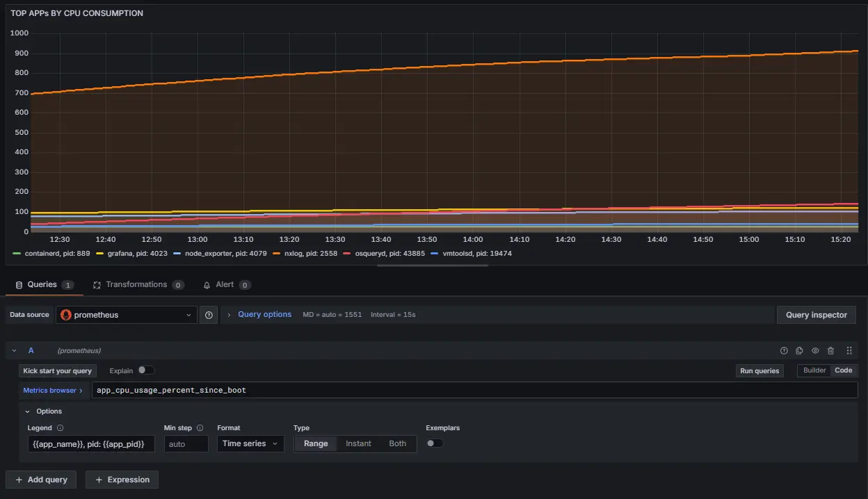
Task: Open the Query inspector
Action: tap(816, 315)
